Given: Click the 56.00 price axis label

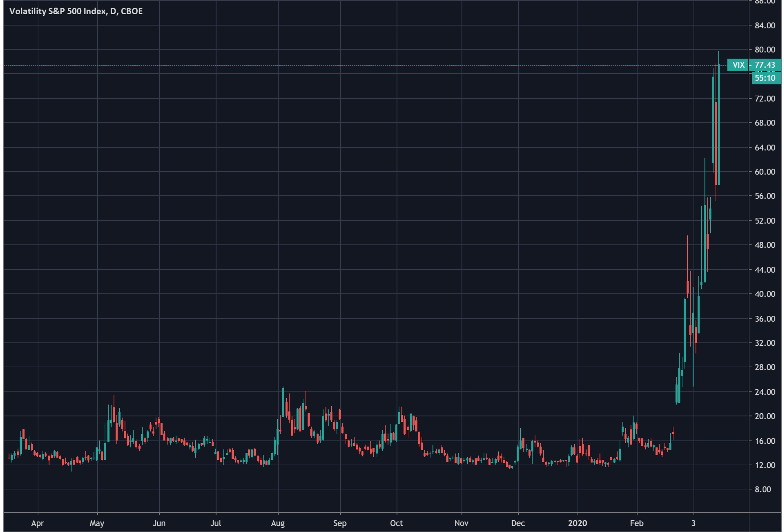Looking at the screenshot, I should click(765, 196).
